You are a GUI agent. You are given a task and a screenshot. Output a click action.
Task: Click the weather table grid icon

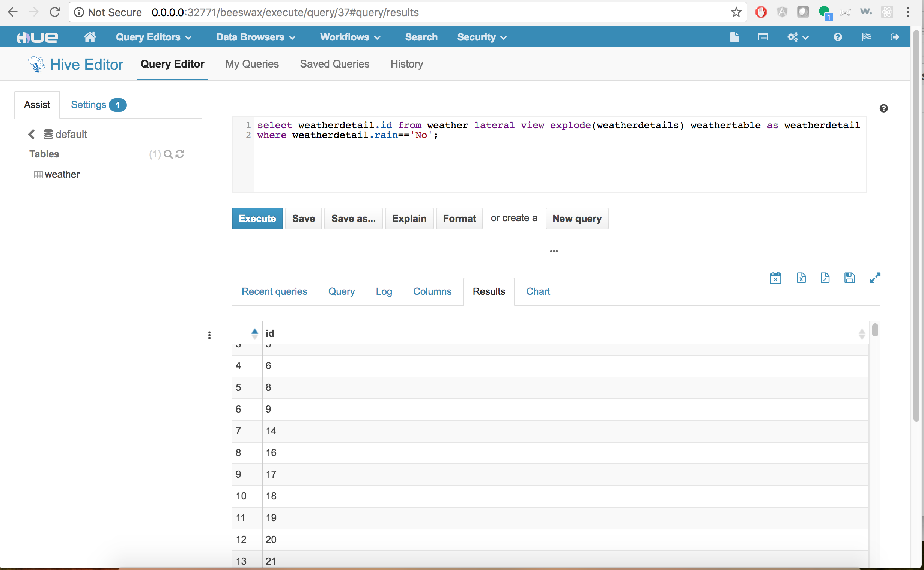[38, 174]
